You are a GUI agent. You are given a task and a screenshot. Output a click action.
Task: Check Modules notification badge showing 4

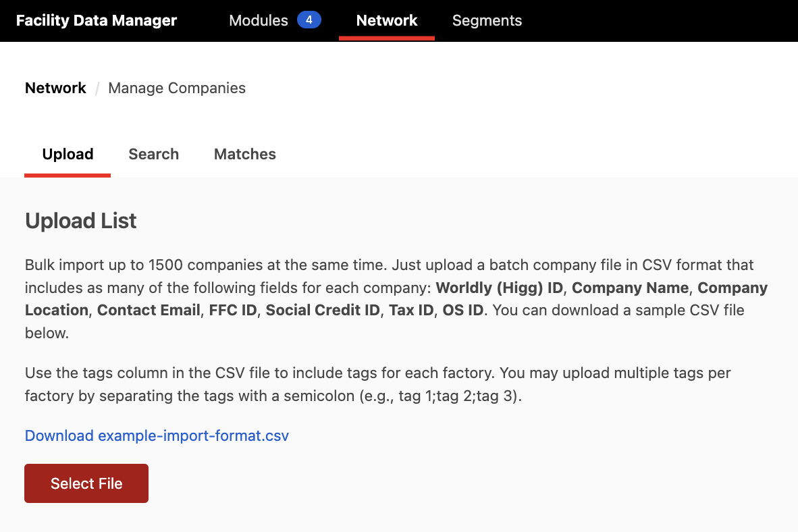(x=310, y=20)
